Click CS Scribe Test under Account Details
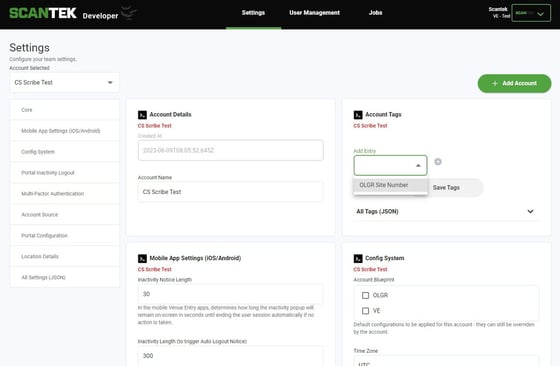This screenshot has height=366, width=560. tap(155, 126)
